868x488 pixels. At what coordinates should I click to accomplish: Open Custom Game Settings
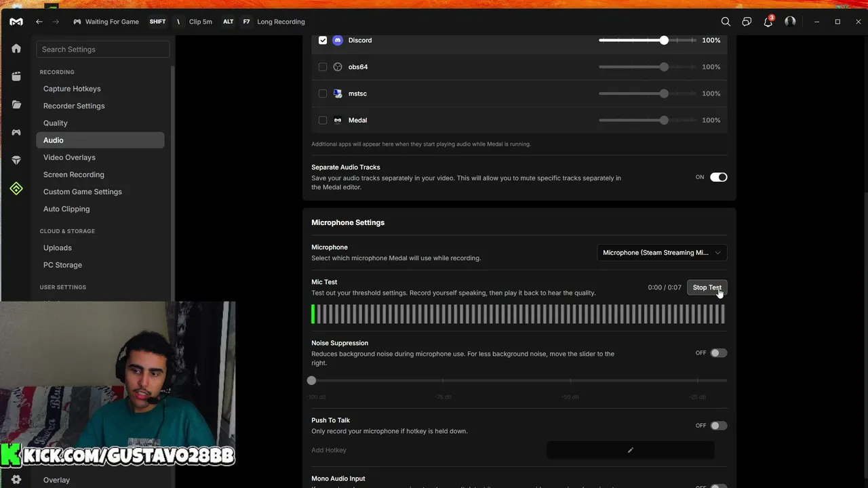[83, 192]
